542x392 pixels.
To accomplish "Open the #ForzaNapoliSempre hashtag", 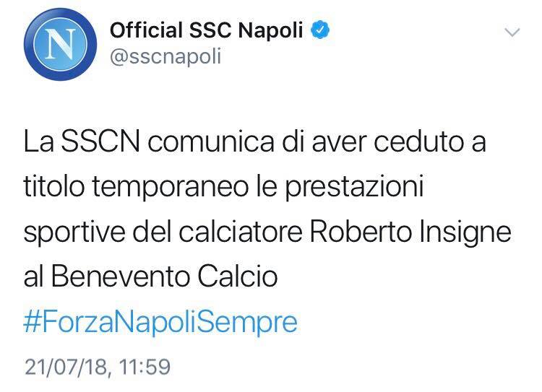I will (160, 322).
